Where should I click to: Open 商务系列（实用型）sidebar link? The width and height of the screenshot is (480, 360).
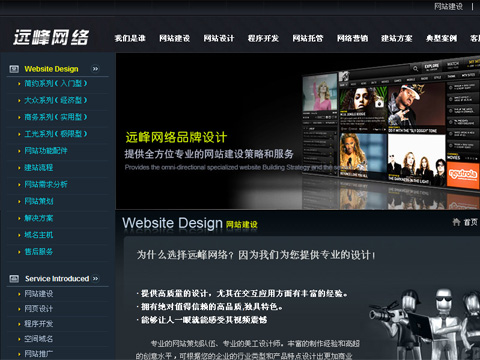pyautogui.click(x=56, y=117)
